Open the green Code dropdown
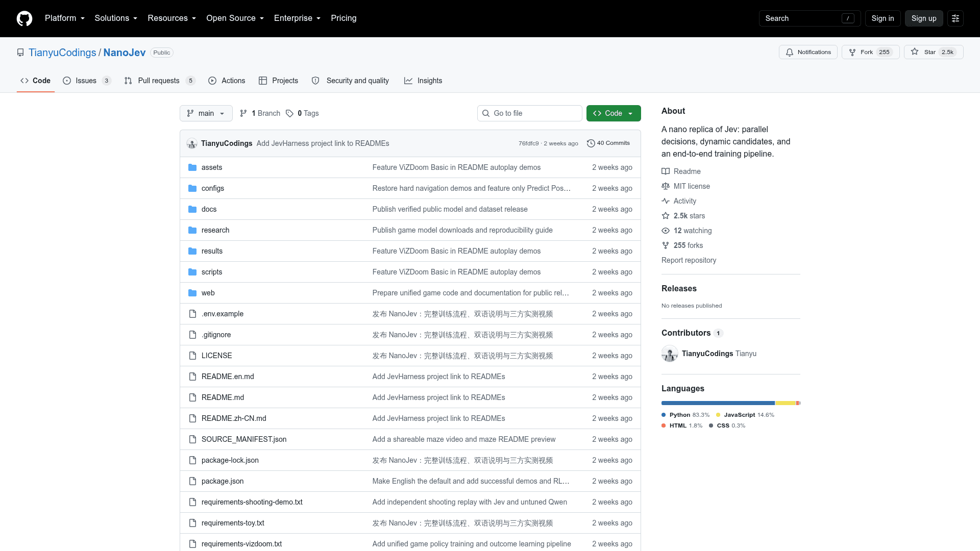This screenshot has width=980, height=551. 614,113
